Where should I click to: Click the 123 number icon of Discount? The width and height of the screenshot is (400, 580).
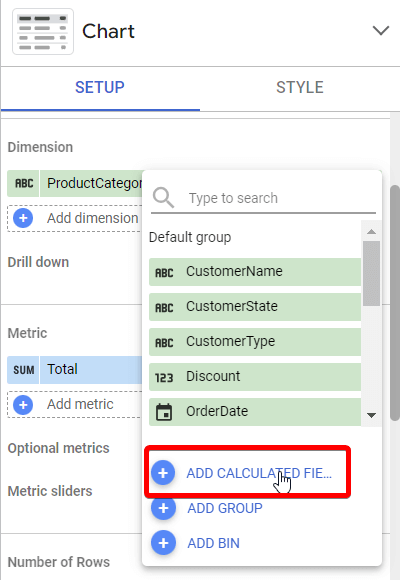pyautogui.click(x=164, y=378)
